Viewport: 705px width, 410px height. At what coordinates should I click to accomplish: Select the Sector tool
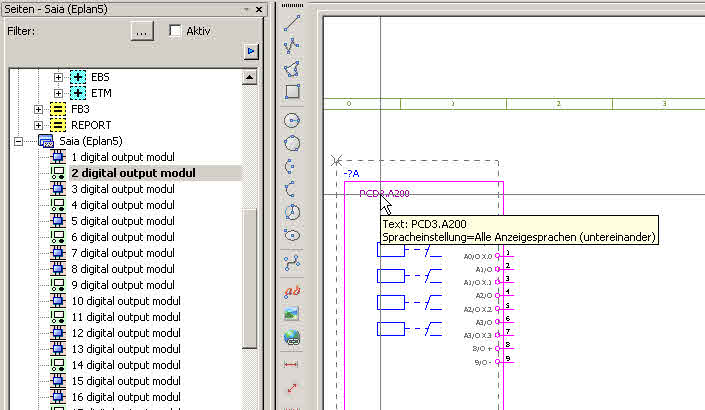point(292,212)
